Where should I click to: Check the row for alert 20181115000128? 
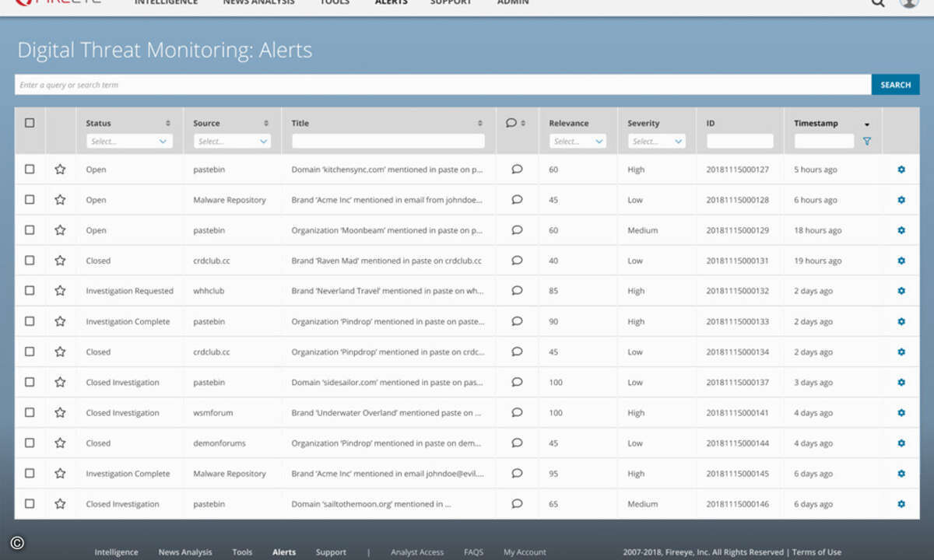pos(30,200)
